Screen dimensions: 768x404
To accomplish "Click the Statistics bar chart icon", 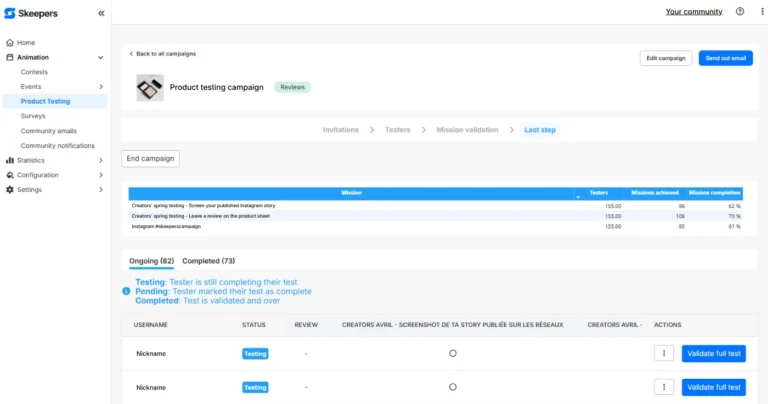I will pyautogui.click(x=10, y=160).
